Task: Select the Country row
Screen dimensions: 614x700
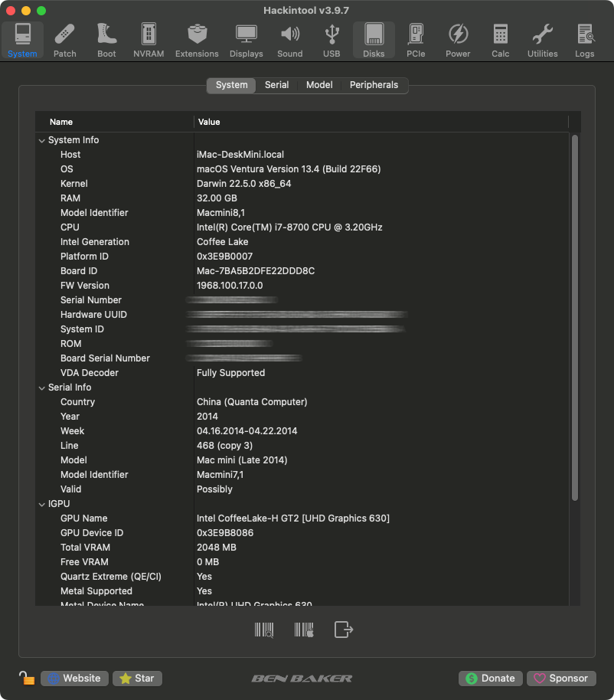Action: coord(302,402)
